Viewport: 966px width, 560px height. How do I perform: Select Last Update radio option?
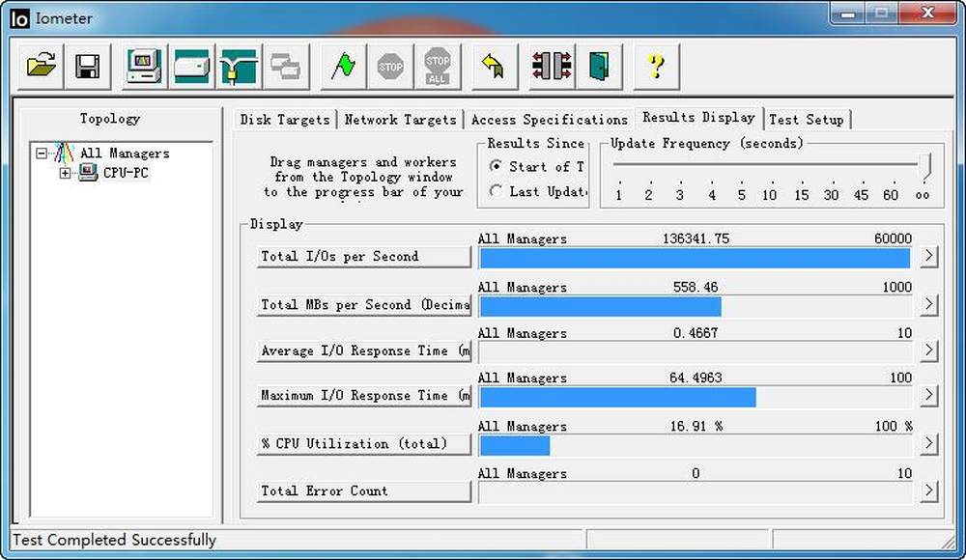(496, 191)
